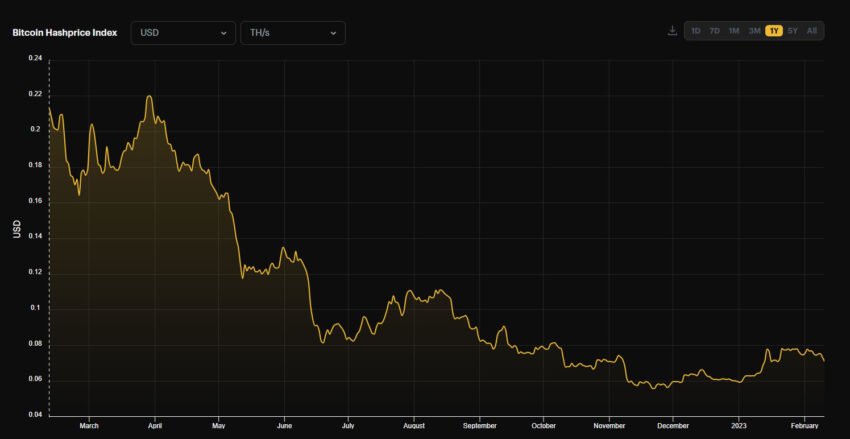The width and height of the screenshot is (850, 439).
Task: Switch chart to 5Y range
Action: tap(793, 31)
